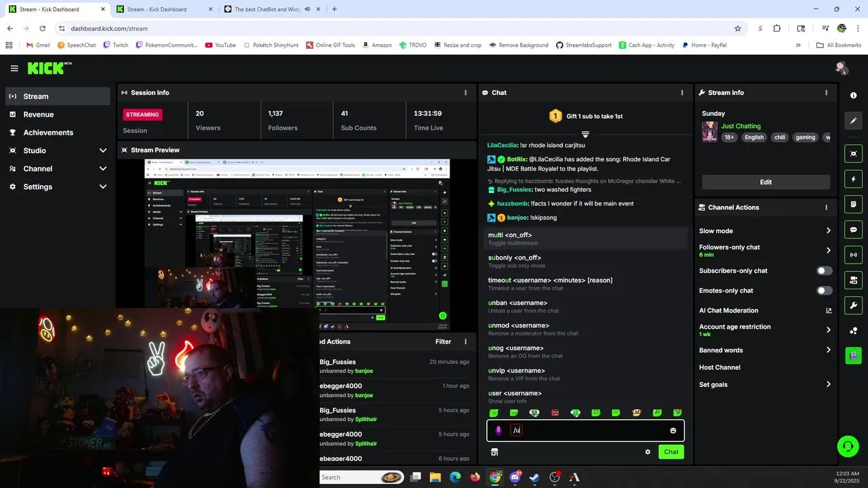Choose the unban command suggestion

coord(585,306)
